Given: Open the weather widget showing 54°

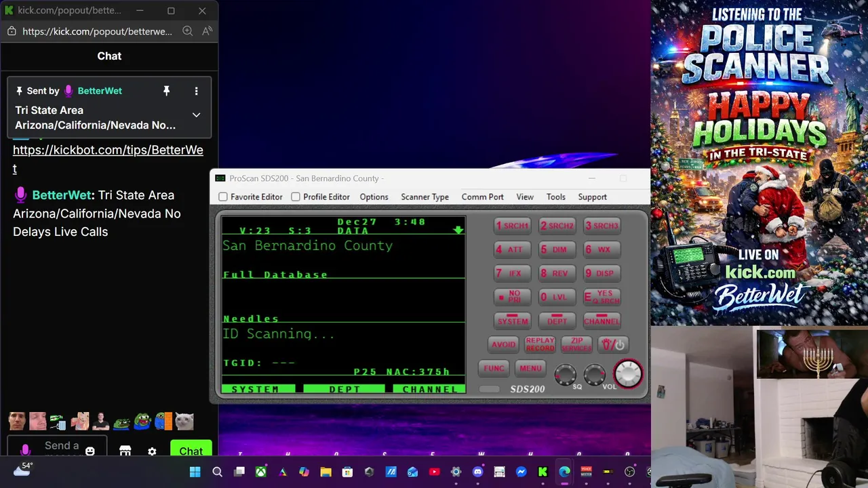Looking at the screenshot, I should point(23,470).
